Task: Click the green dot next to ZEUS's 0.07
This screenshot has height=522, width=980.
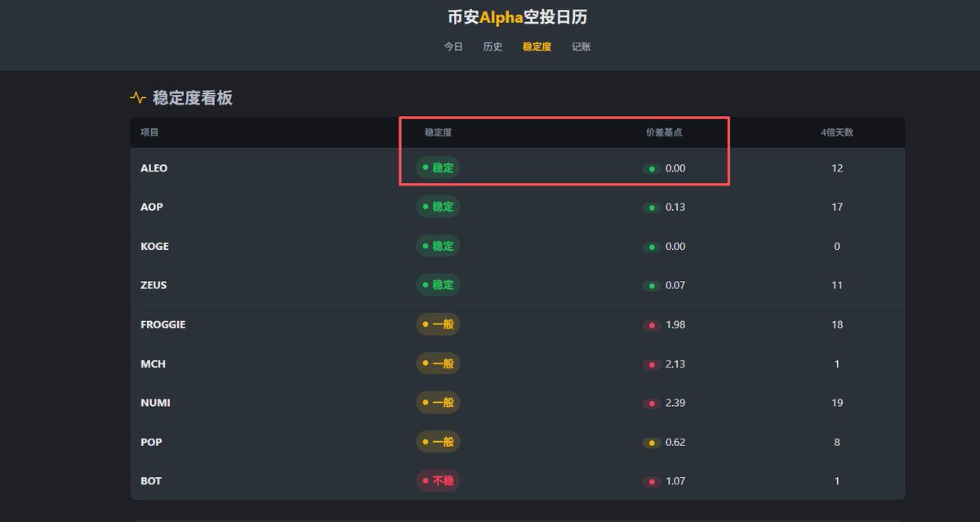Action: [652, 285]
